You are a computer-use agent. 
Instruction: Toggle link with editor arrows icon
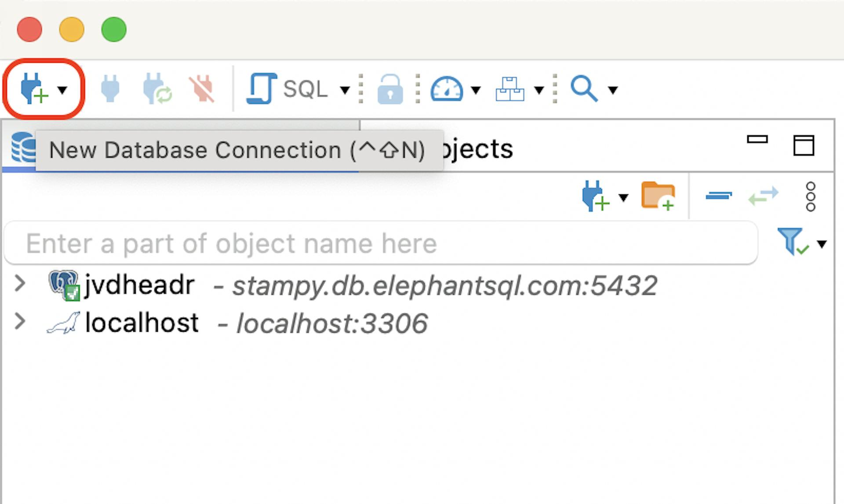point(764,196)
